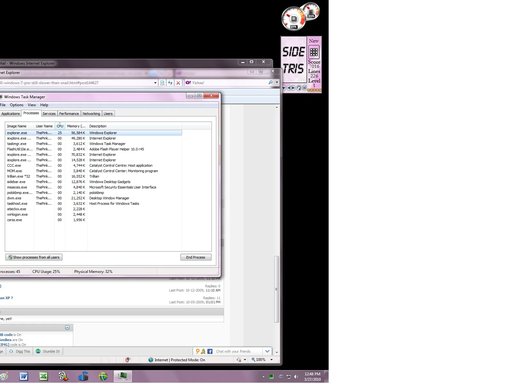
Task: Open the search provider dropdown arrow
Action: (x=277, y=83)
